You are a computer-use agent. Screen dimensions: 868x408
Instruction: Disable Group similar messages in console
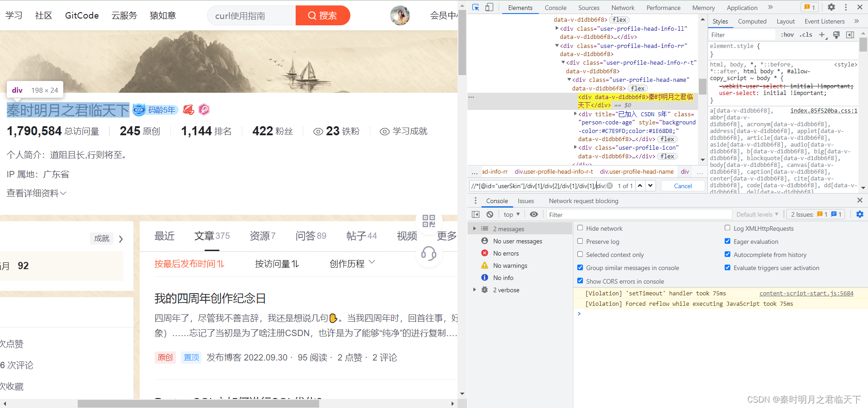click(580, 267)
